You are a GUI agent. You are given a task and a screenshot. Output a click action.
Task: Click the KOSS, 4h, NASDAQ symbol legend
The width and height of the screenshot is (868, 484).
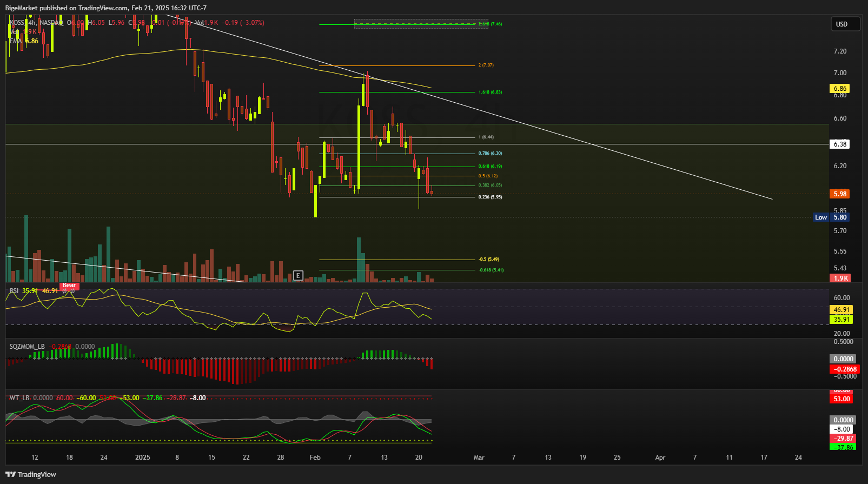pyautogui.click(x=36, y=23)
